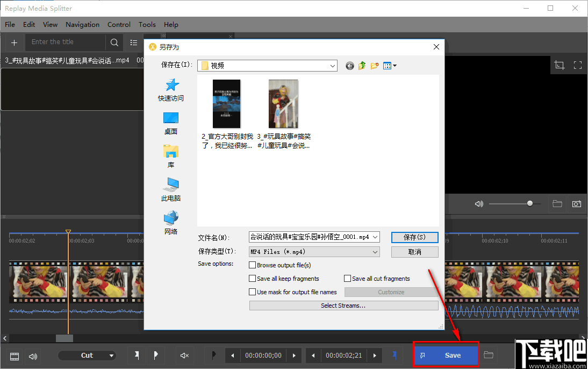Open the up-one-level folder icon in dialog
This screenshot has width=588, height=369.
pyautogui.click(x=362, y=66)
